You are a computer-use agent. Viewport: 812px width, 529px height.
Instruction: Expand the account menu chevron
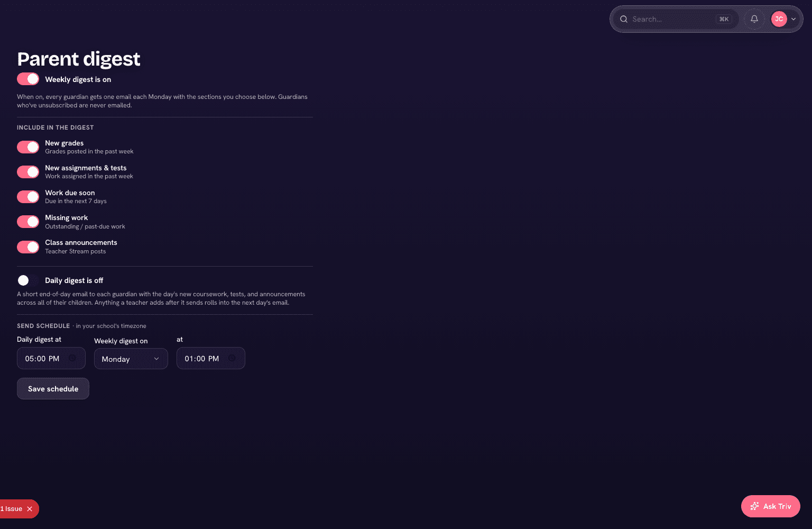tap(793, 19)
